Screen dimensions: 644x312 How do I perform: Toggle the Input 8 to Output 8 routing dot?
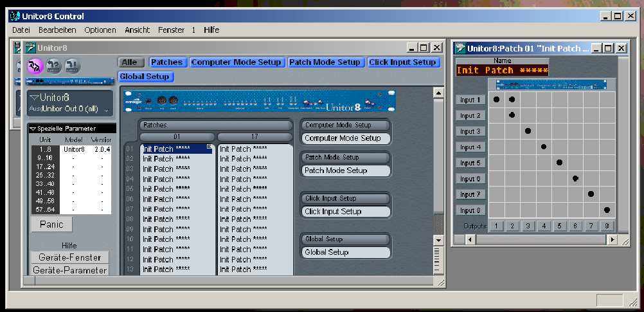[x=607, y=210]
